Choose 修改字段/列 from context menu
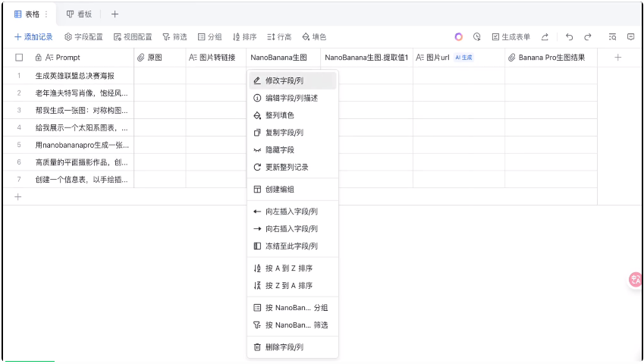Image resolution: width=644 pixels, height=364 pixels. pos(293,81)
